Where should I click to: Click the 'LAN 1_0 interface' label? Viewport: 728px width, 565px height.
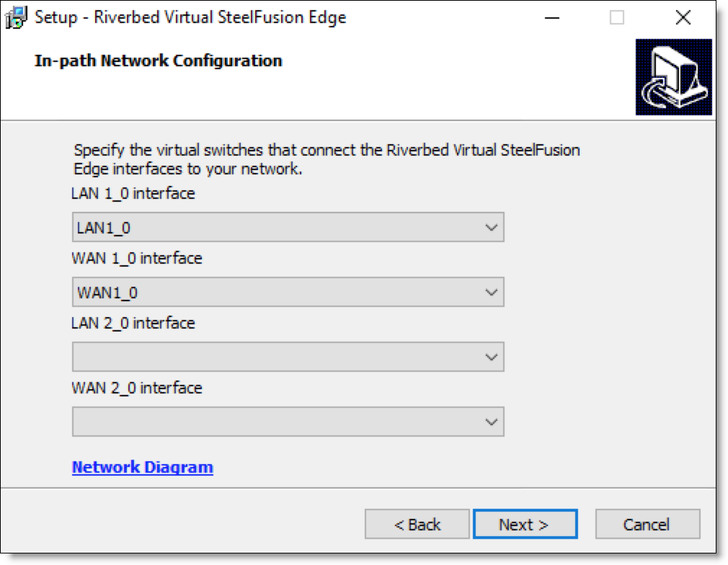point(133,193)
